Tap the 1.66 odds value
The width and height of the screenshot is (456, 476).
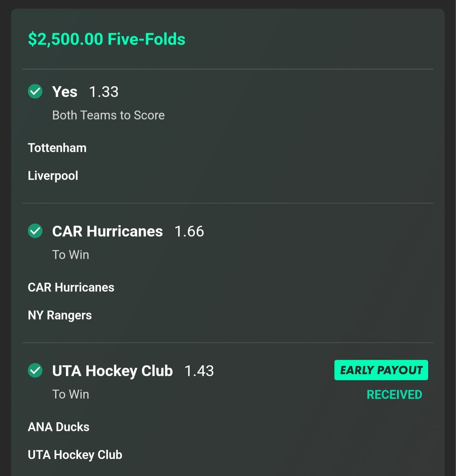[x=189, y=231]
